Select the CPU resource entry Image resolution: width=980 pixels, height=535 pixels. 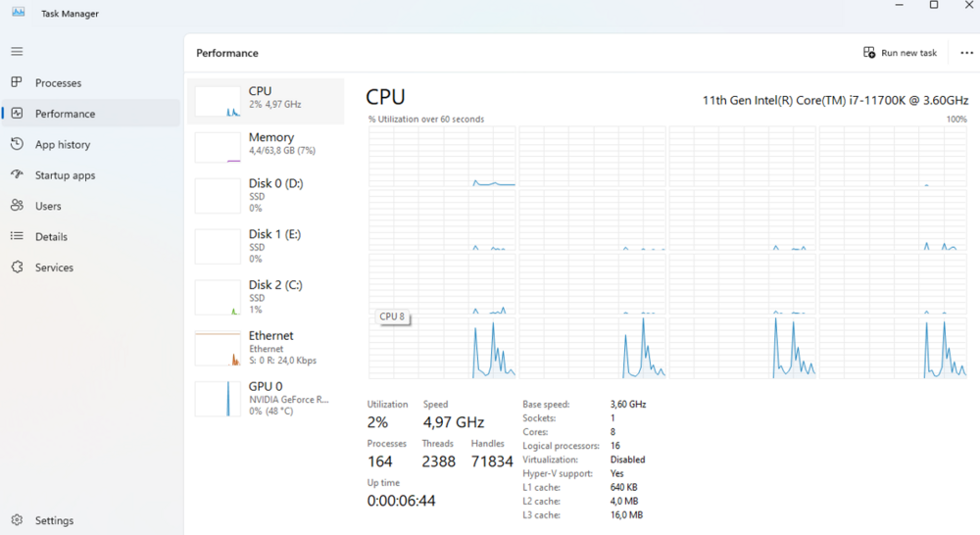(x=266, y=101)
